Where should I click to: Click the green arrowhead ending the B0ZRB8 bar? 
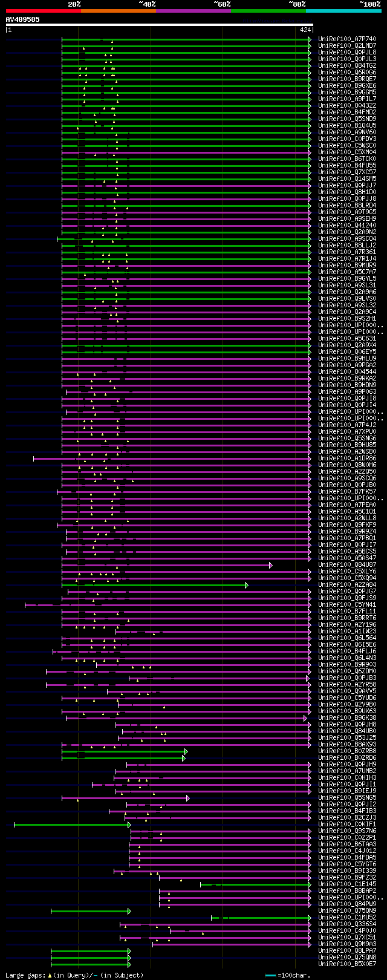click(186, 751)
